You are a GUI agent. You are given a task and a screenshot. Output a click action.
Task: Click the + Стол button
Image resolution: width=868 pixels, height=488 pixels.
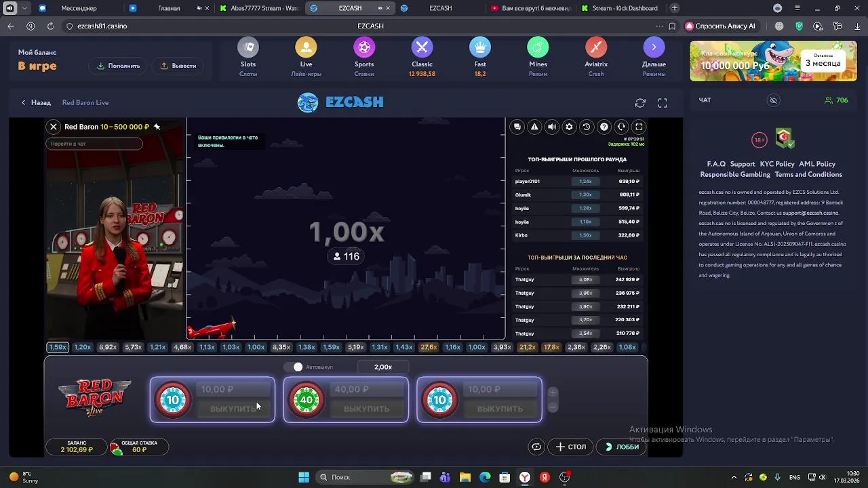(x=571, y=447)
